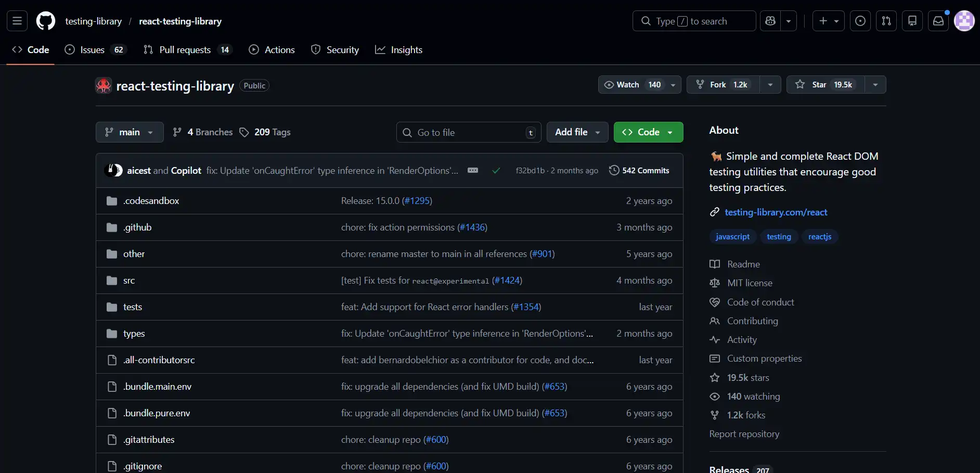980x473 pixels.
Task: Open Copilot chat from the search bar
Action: pos(770,21)
